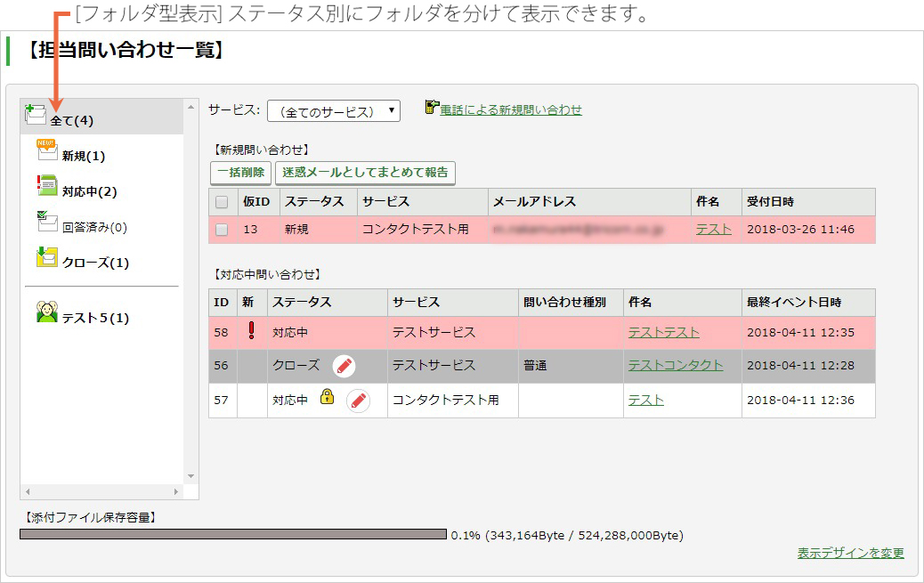Open テスト subject link in row 13
The width and height of the screenshot is (924, 583).
714,230
